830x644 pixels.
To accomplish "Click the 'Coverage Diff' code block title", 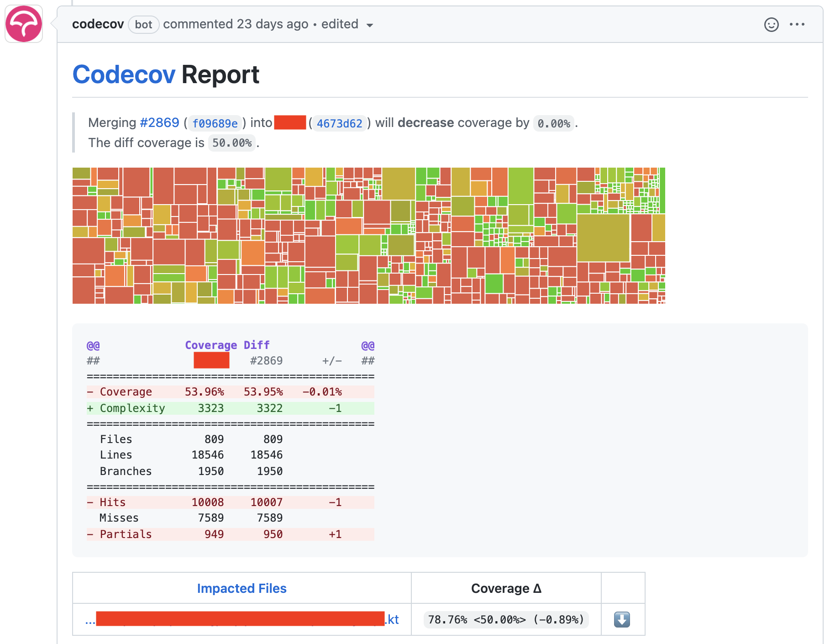I will (227, 345).
